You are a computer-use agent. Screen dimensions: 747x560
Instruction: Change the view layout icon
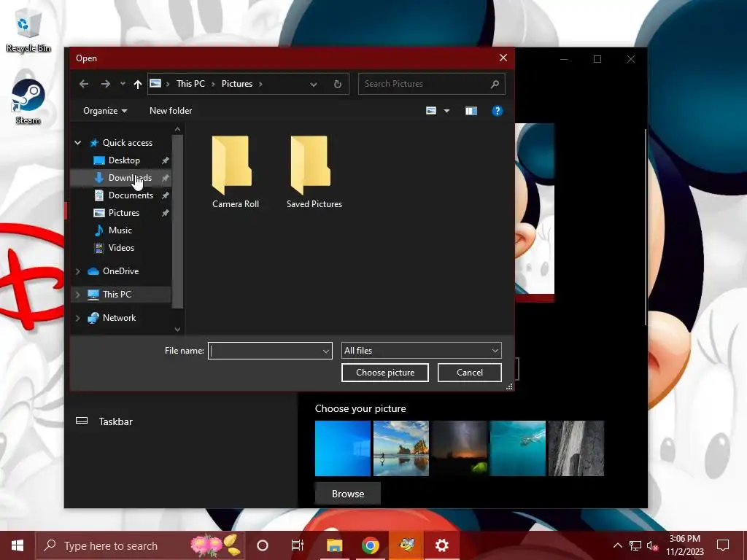(x=431, y=111)
